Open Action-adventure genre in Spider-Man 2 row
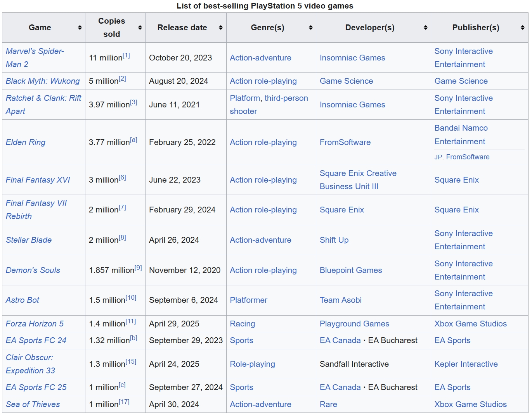 (261, 58)
